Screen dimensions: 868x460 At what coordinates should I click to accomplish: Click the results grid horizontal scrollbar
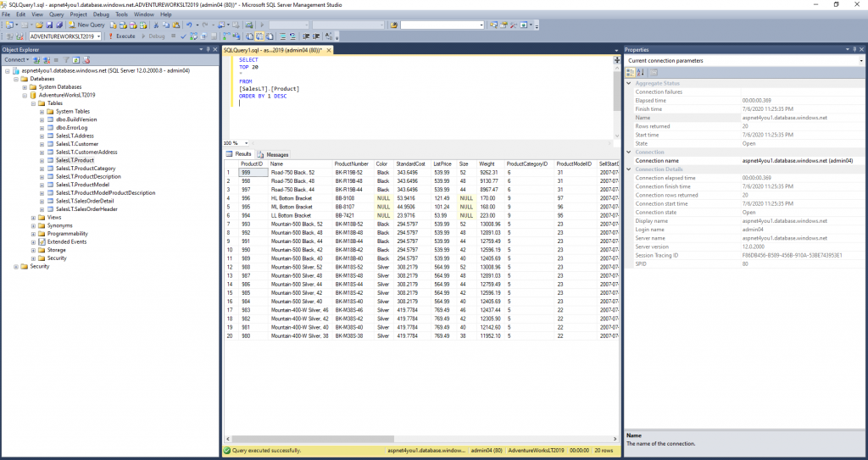(421, 439)
